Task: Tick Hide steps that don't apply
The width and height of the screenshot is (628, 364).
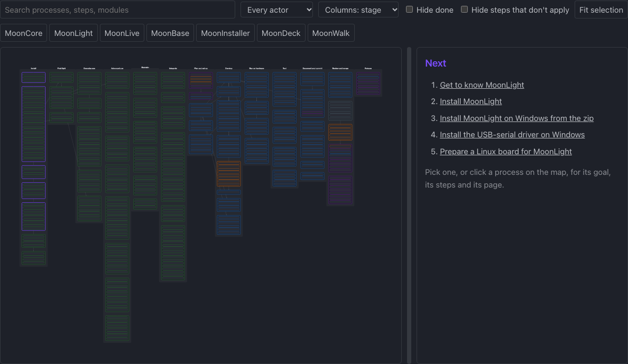Action: point(464,9)
